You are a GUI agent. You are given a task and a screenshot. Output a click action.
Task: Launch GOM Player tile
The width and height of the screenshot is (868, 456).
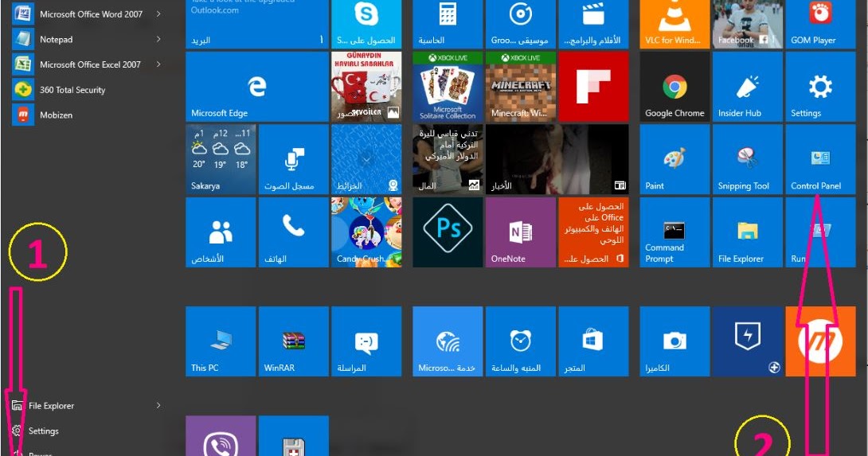[x=820, y=25]
